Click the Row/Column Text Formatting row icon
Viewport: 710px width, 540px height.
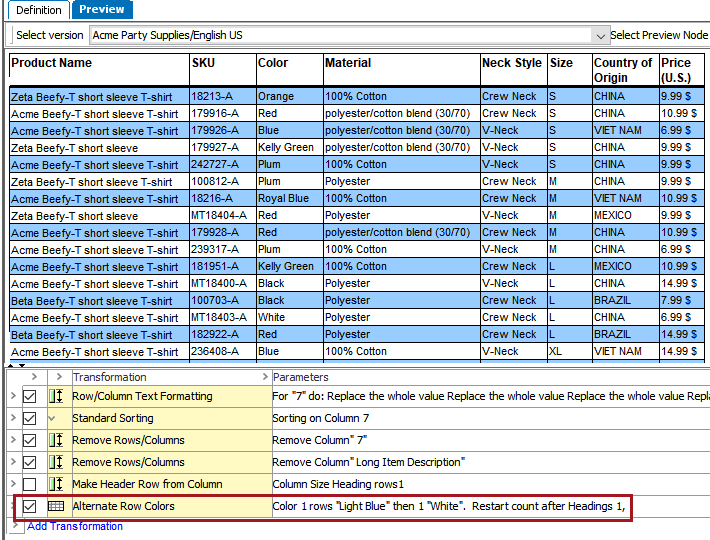56,397
